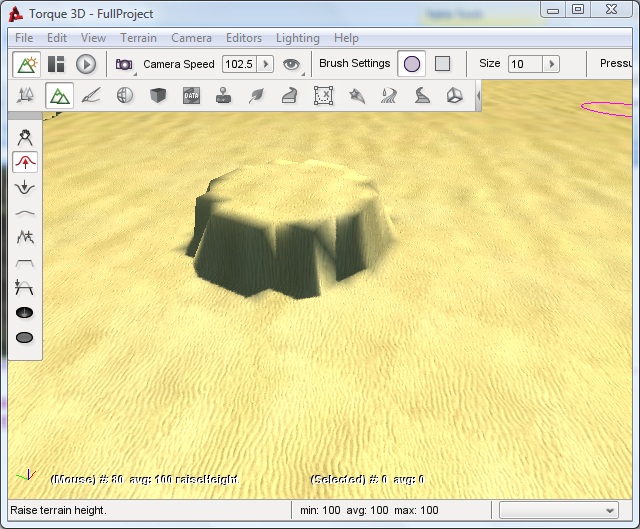Open the Lighting menu
This screenshot has width=640, height=529.
(297, 38)
